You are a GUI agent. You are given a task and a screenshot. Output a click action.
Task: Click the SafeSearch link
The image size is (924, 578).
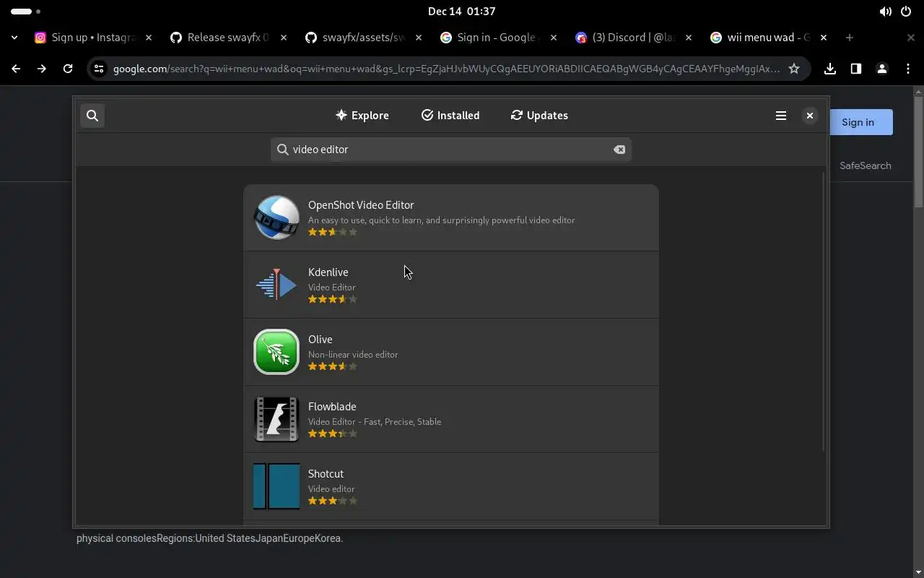pos(866,165)
